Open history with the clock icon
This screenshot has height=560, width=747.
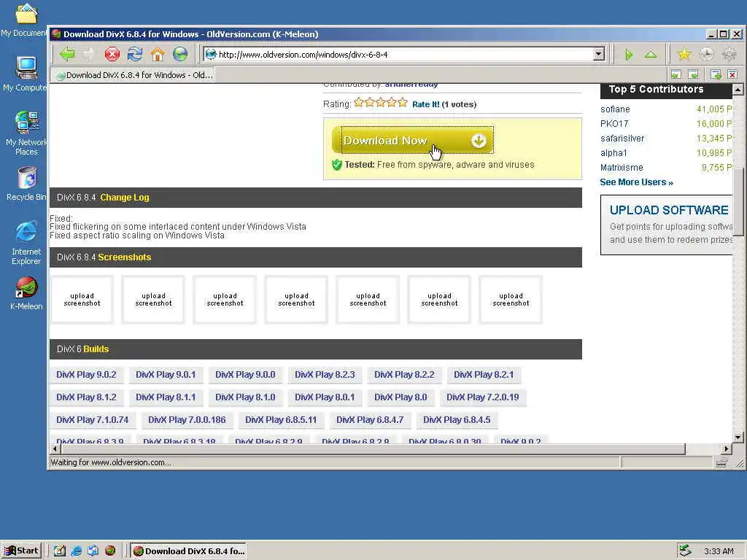[706, 55]
